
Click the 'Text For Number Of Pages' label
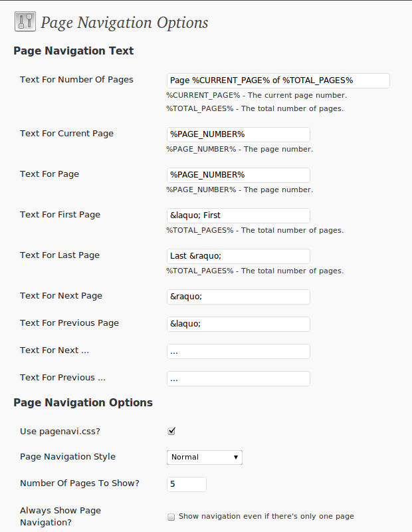point(76,80)
